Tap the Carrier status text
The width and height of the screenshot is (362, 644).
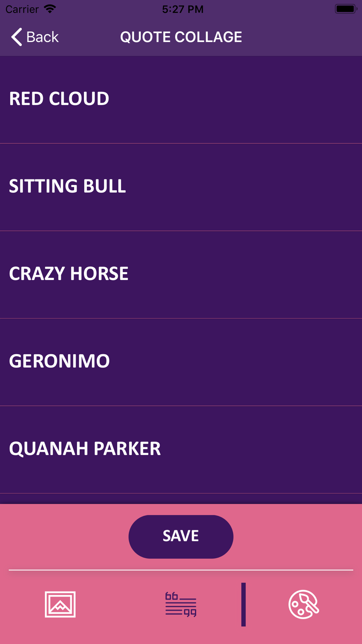click(22, 9)
